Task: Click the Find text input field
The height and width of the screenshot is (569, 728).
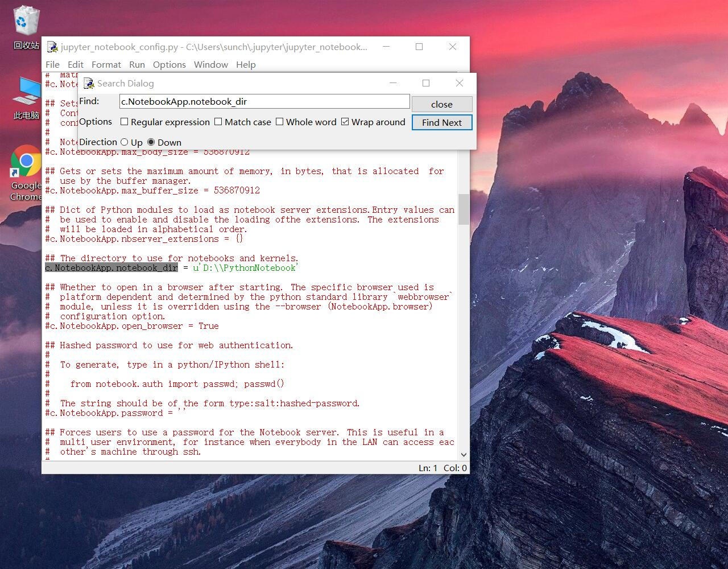Action: click(264, 101)
